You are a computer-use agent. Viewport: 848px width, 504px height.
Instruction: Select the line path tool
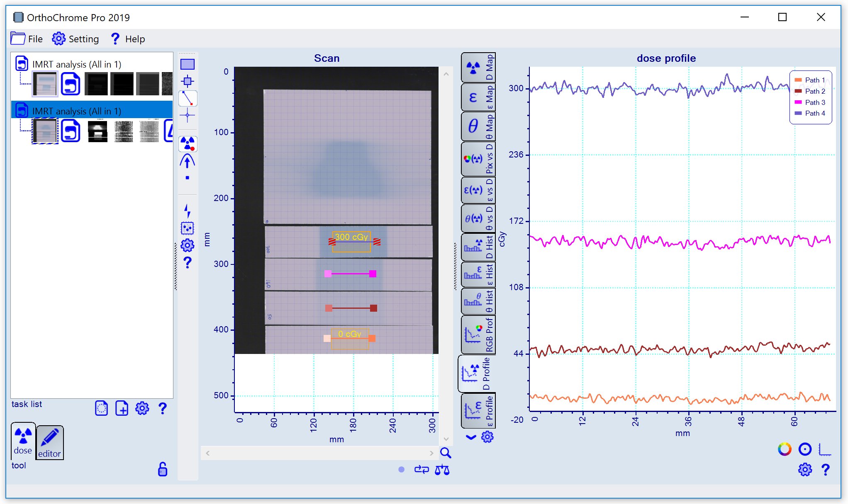tap(188, 99)
